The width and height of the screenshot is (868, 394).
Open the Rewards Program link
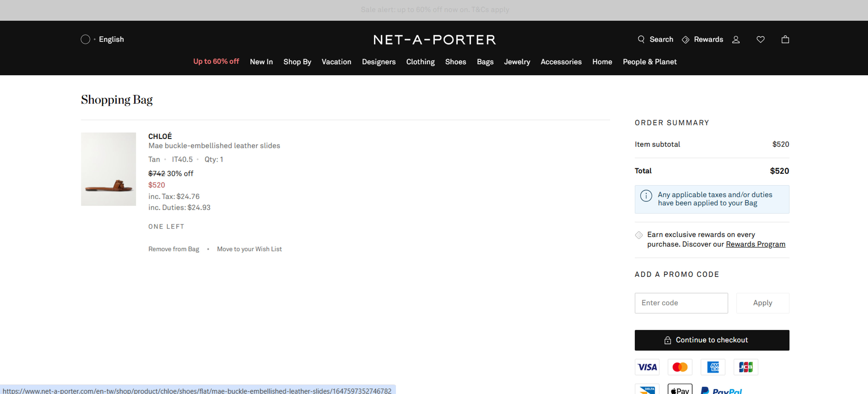click(755, 244)
